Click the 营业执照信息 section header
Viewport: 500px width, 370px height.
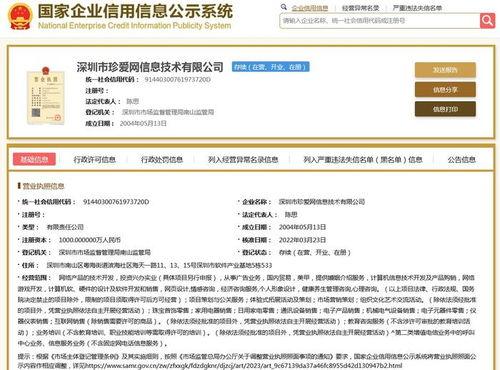point(43,186)
